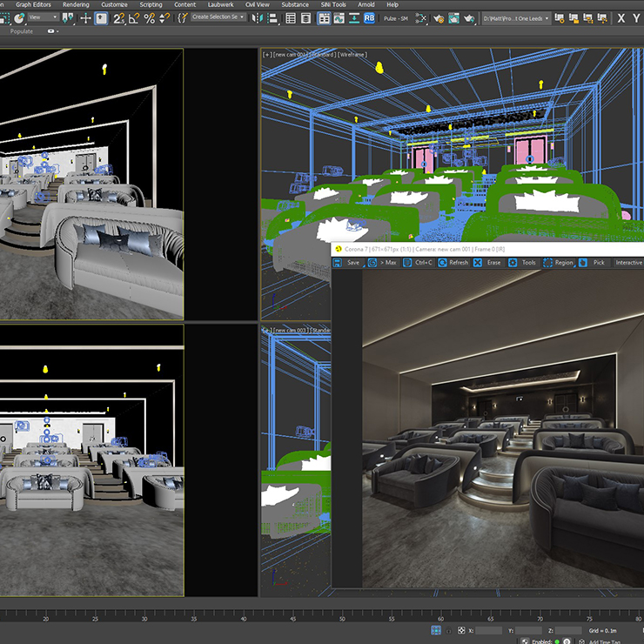Click the Ctrl+C copy button in Corona
644x644 pixels.
click(x=418, y=263)
